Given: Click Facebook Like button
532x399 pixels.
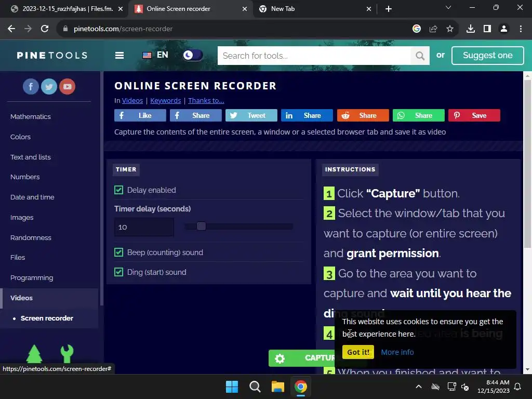Looking at the screenshot, I should tap(140, 115).
